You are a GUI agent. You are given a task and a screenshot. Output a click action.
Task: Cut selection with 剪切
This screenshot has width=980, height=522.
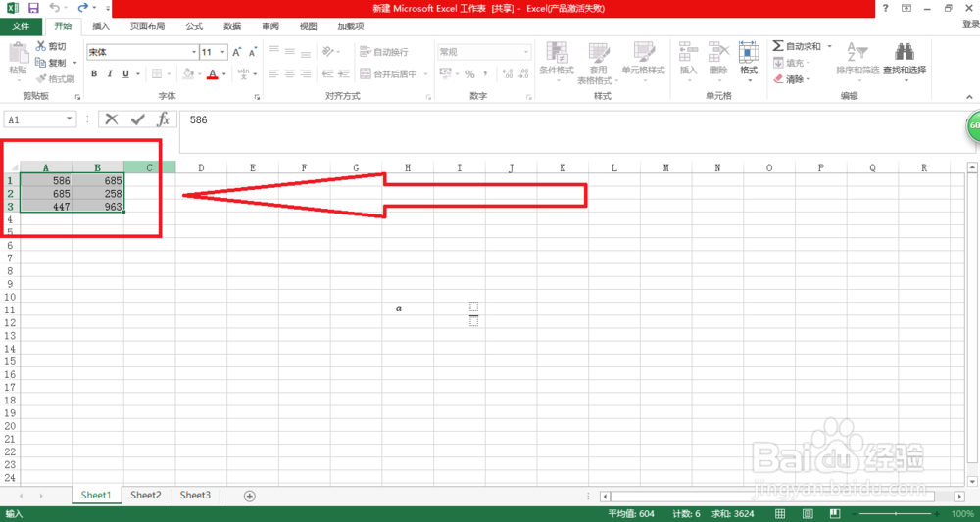tap(51, 46)
